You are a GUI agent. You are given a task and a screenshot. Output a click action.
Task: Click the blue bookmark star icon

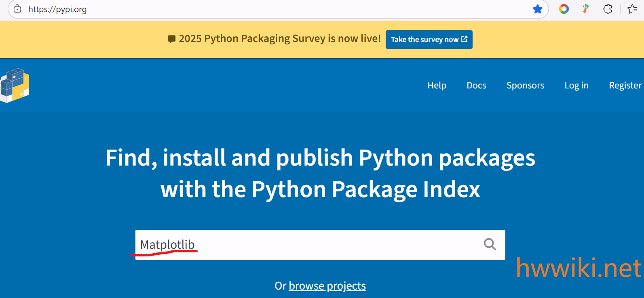pyautogui.click(x=537, y=9)
